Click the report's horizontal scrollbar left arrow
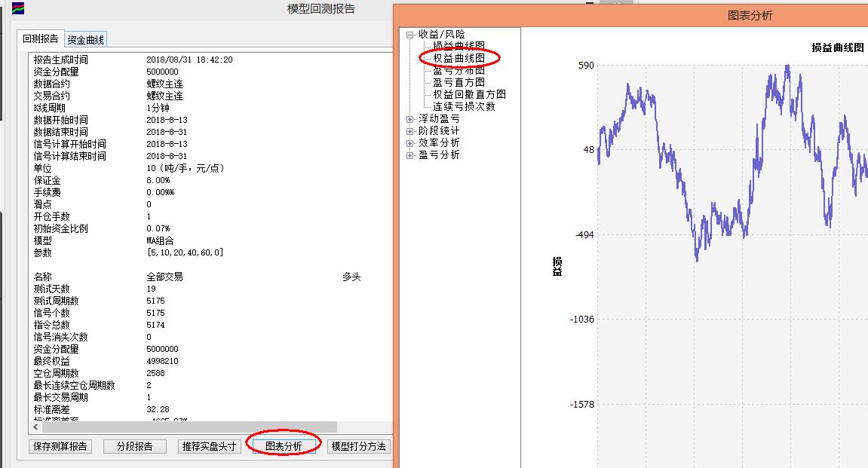868x468 pixels. pyautogui.click(x=35, y=427)
